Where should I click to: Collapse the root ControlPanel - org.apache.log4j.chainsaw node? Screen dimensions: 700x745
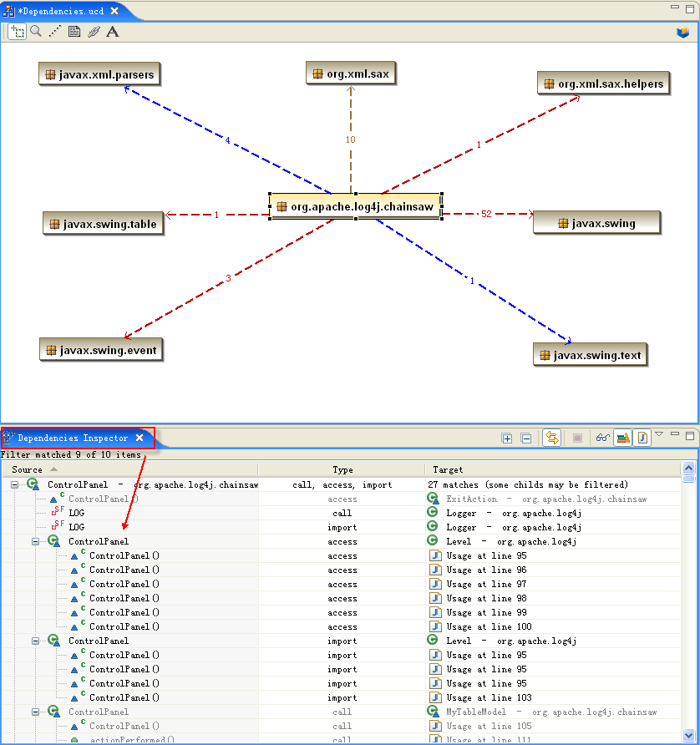[15, 485]
